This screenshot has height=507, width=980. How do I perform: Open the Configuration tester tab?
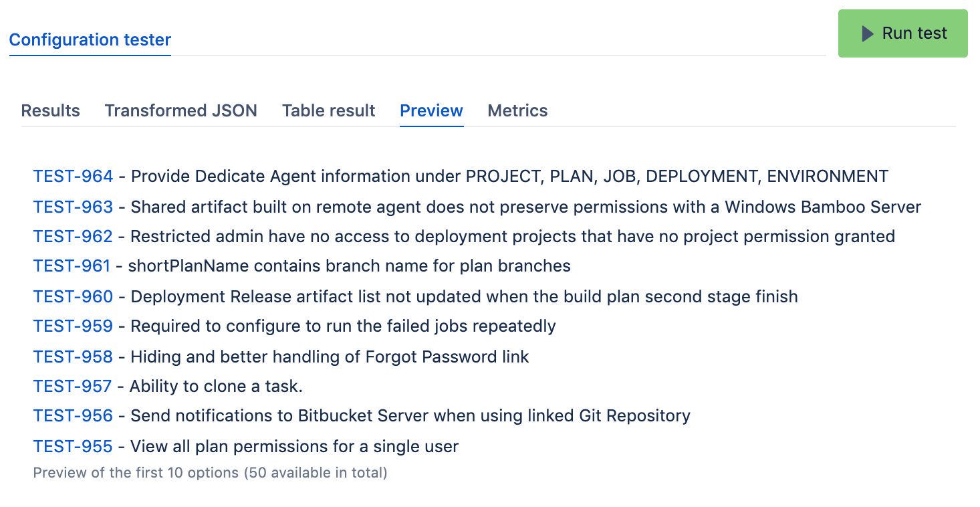(x=90, y=40)
